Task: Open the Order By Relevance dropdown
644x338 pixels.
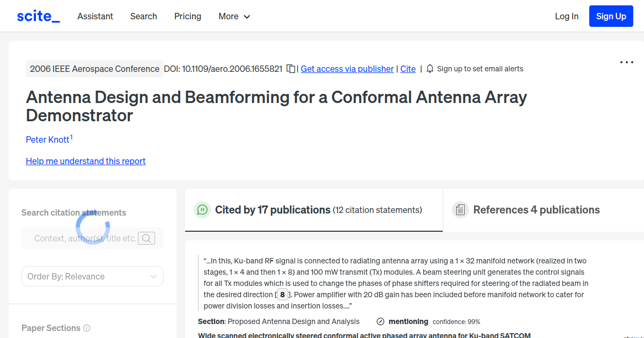Action: 92,276
